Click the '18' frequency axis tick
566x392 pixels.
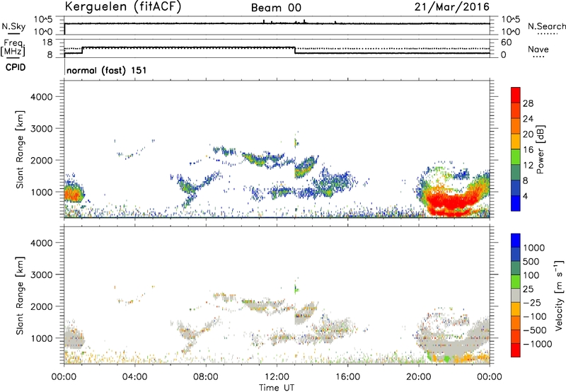click(x=47, y=42)
